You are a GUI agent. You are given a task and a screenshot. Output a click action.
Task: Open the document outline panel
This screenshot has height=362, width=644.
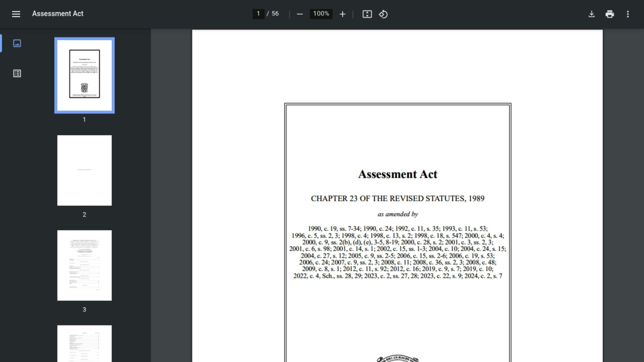[17, 74]
